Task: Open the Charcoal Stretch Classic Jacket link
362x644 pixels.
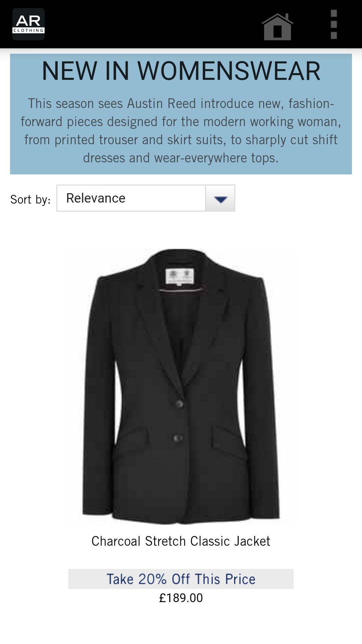Action: pyautogui.click(x=181, y=541)
